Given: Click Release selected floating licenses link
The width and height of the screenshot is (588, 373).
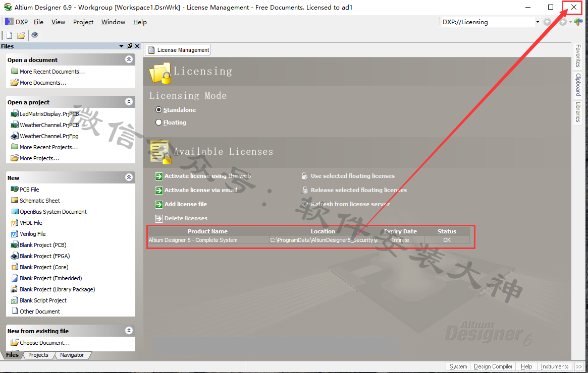Looking at the screenshot, I should point(358,190).
